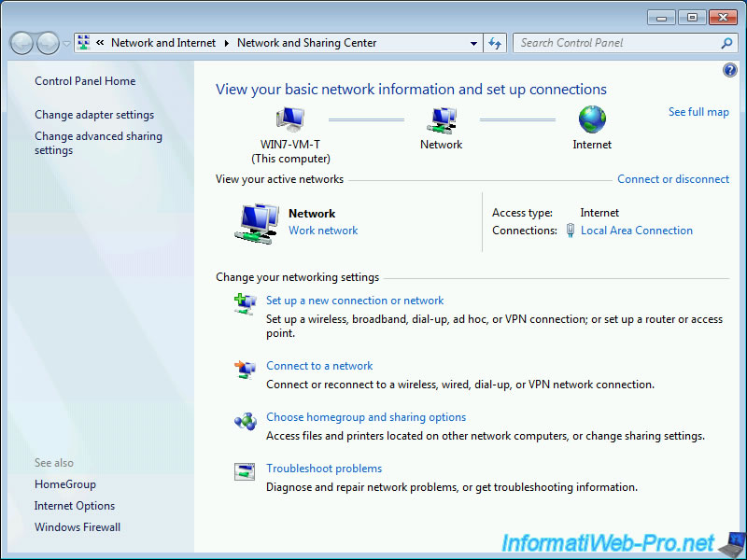Click the homegroup spheres icon
747x560 pixels.
tap(245, 421)
